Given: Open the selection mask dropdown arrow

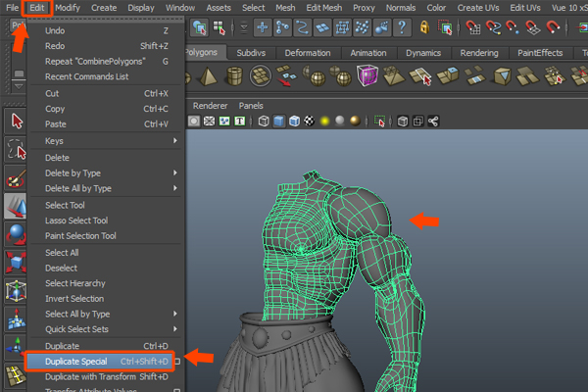Looking at the screenshot, I should [244, 28].
